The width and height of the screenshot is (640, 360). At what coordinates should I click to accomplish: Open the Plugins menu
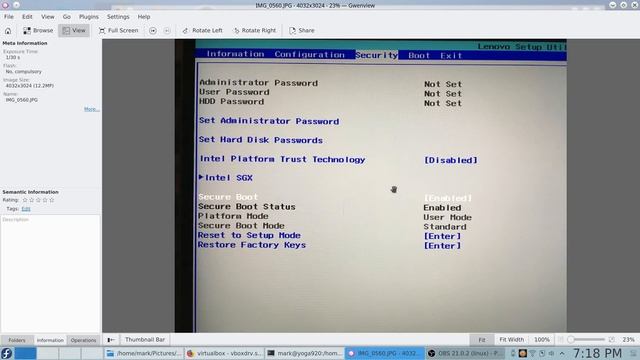coord(89,17)
